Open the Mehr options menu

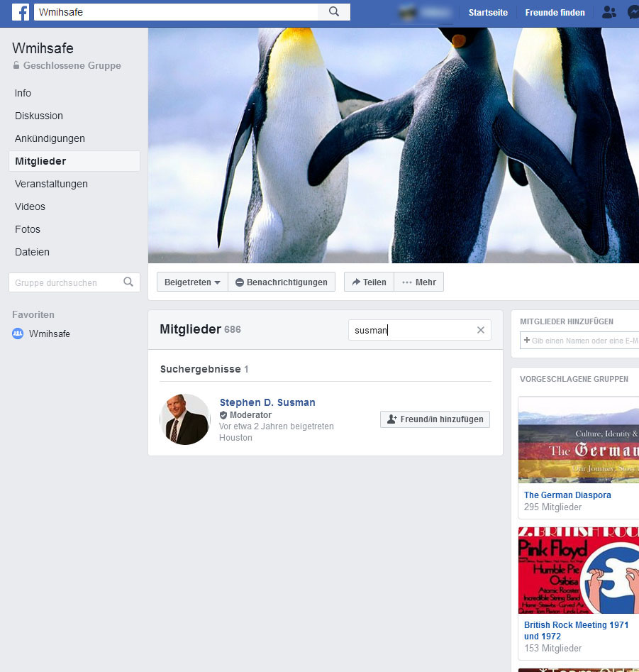point(419,282)
